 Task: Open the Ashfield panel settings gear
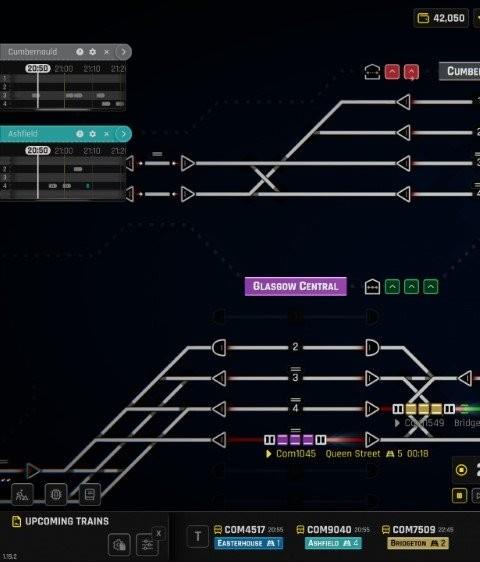tap(92, 134)
